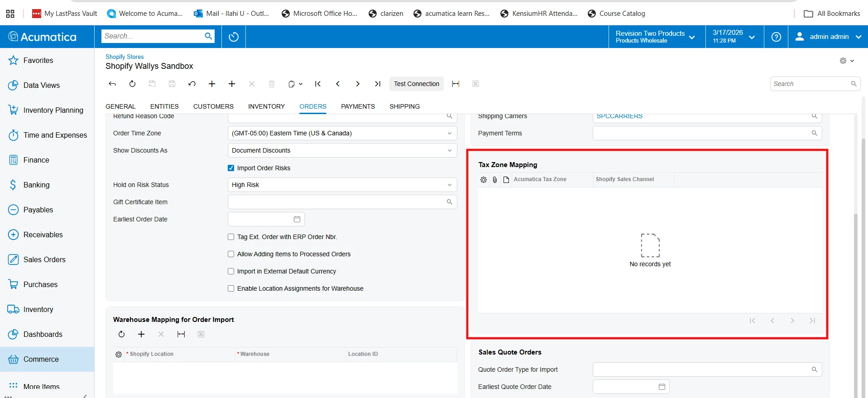Image resolution: width=868 pixels, height=398 pixels.
Task: Open My LastPass Vault bookmark
Action: [64, 14]
